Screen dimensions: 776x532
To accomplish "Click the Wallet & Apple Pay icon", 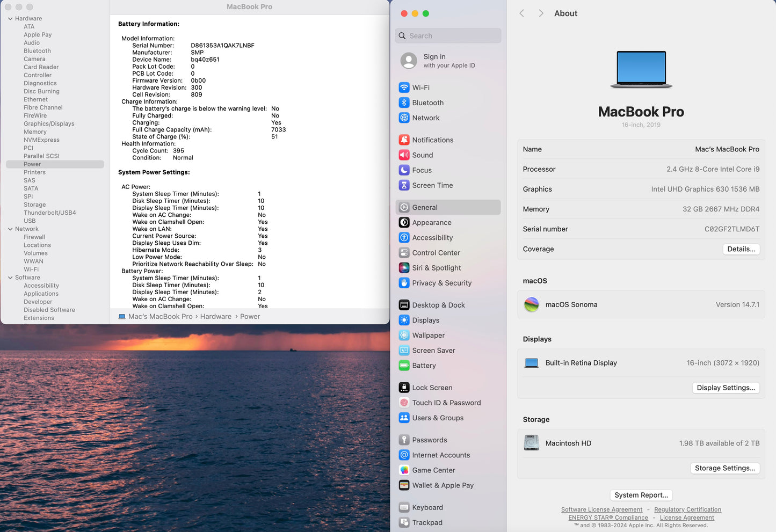I will point(404,485).
